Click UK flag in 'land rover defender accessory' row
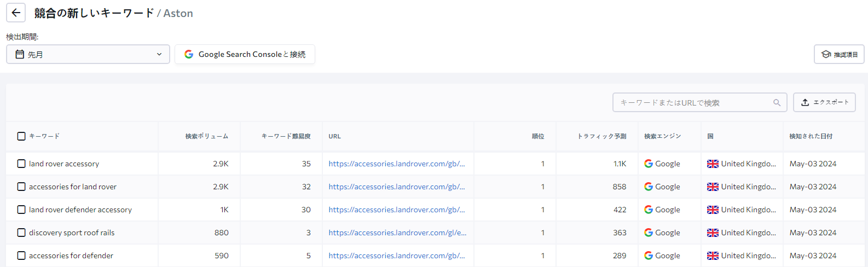The image size is (868, 267). (x=713, y=210)
